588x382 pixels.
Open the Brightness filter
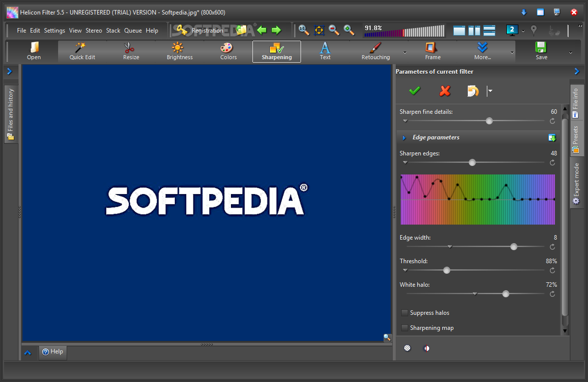(x=179, y=51)
